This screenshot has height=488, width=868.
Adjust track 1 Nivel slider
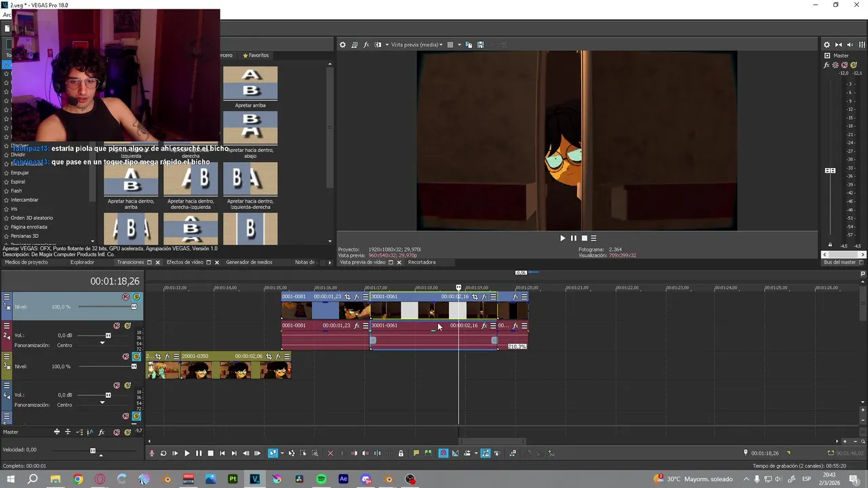tap(134, 307)
